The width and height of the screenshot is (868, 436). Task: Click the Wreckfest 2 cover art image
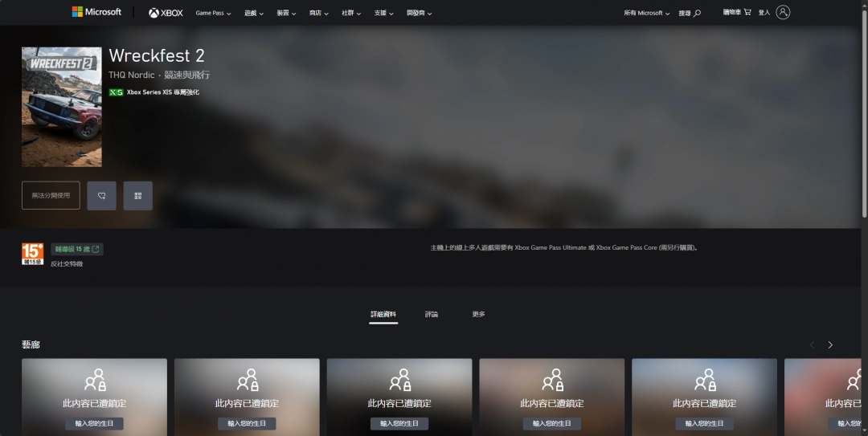tap(62, 107)
